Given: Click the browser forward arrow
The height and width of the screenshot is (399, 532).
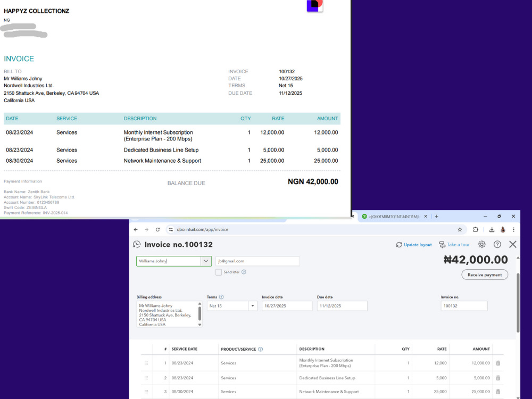Looking at the screenshot, I should 147,230.
